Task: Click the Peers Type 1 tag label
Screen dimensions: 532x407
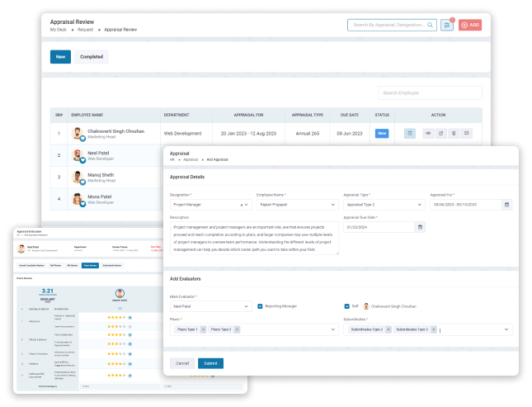Action: coord(187,329)
